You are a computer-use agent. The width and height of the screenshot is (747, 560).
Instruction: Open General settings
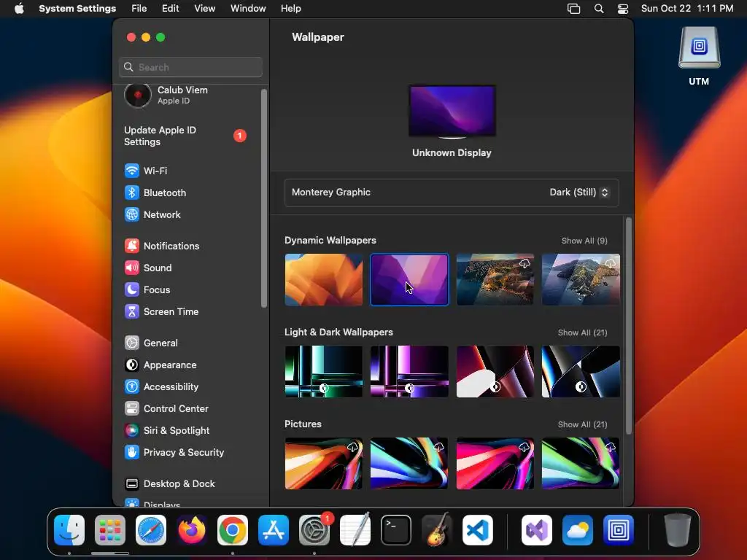(151, 343)
